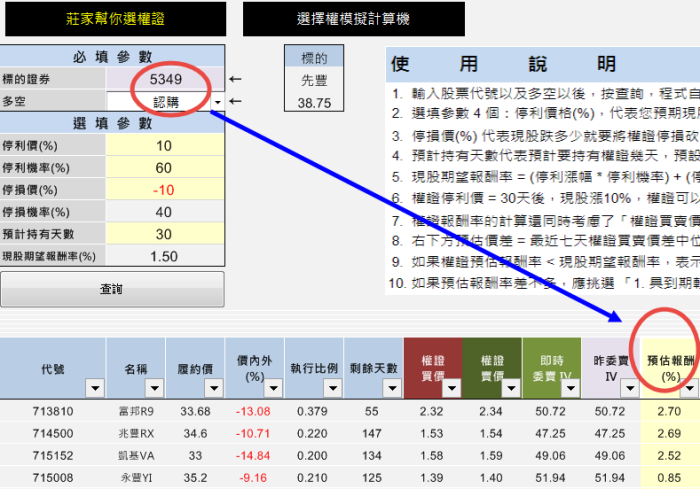This screenshot has height=489, width=700.
Task: Click the moneyness value -13.08
Action: 253,411
